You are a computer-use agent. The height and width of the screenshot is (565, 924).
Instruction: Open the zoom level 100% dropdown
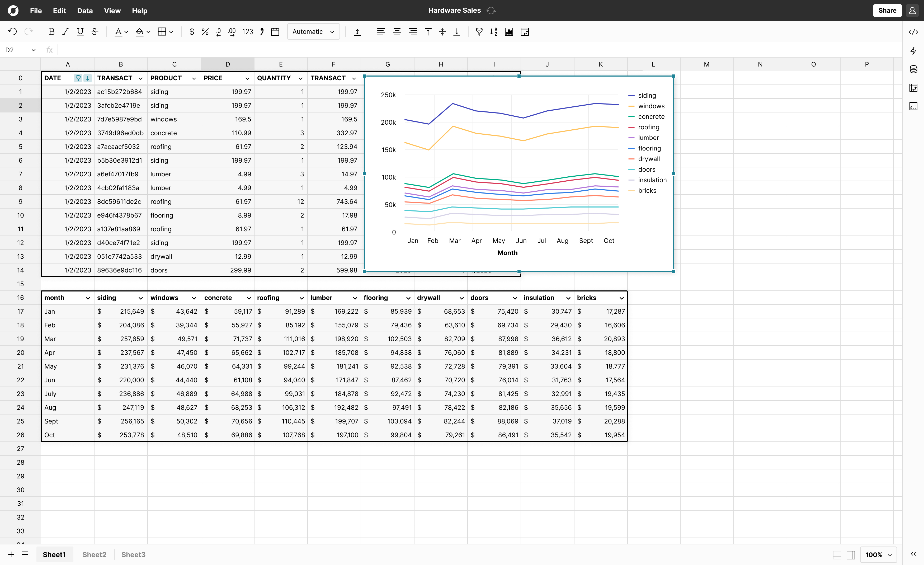tap(878, 554)
